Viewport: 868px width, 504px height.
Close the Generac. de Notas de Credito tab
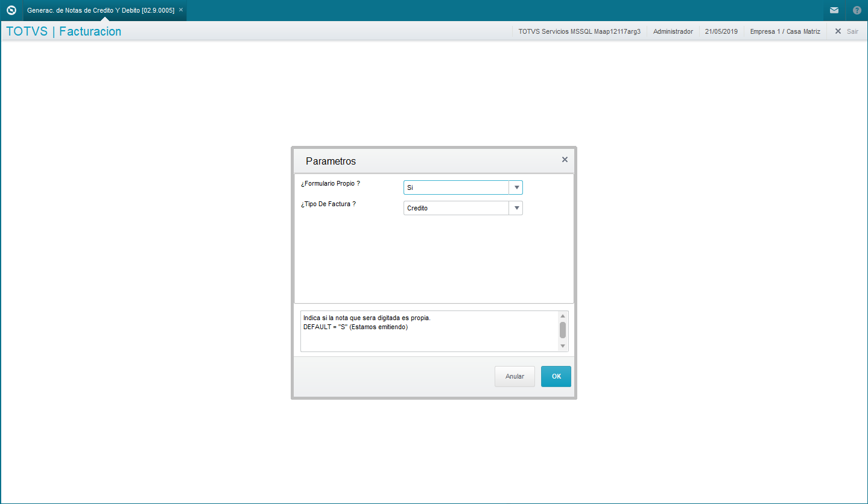coord(181,10)
